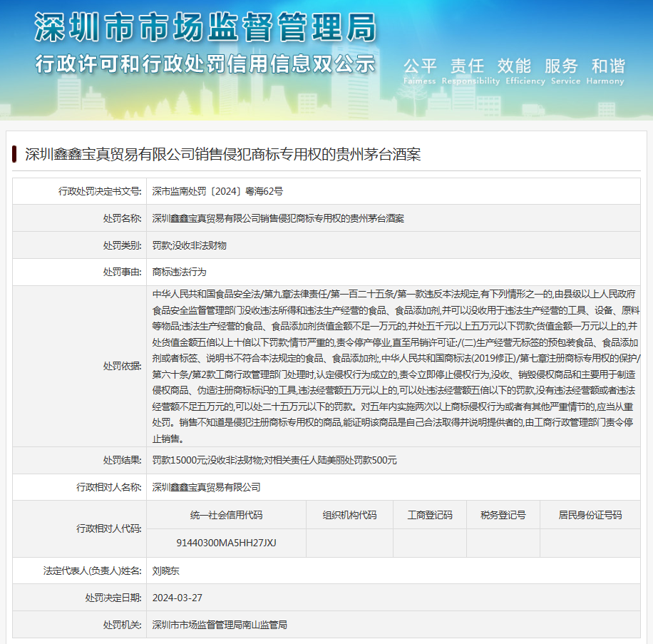Click the 处罚类别 label
This screenshot has height=644, width=653.
[123, 245]
